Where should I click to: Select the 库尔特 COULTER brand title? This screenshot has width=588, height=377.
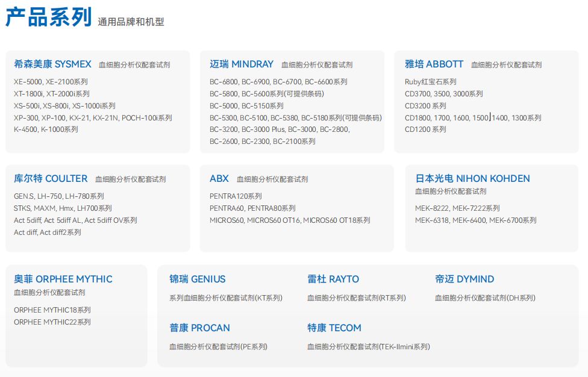51,178
